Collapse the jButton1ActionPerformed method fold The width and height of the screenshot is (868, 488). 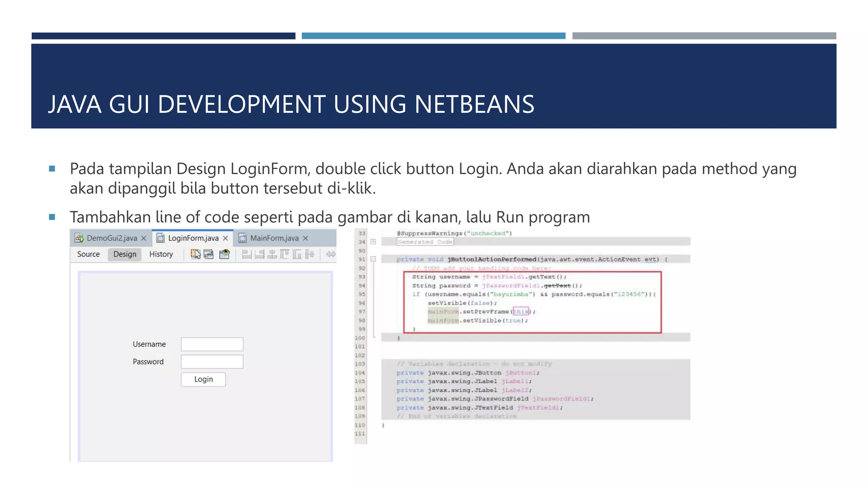373,259
